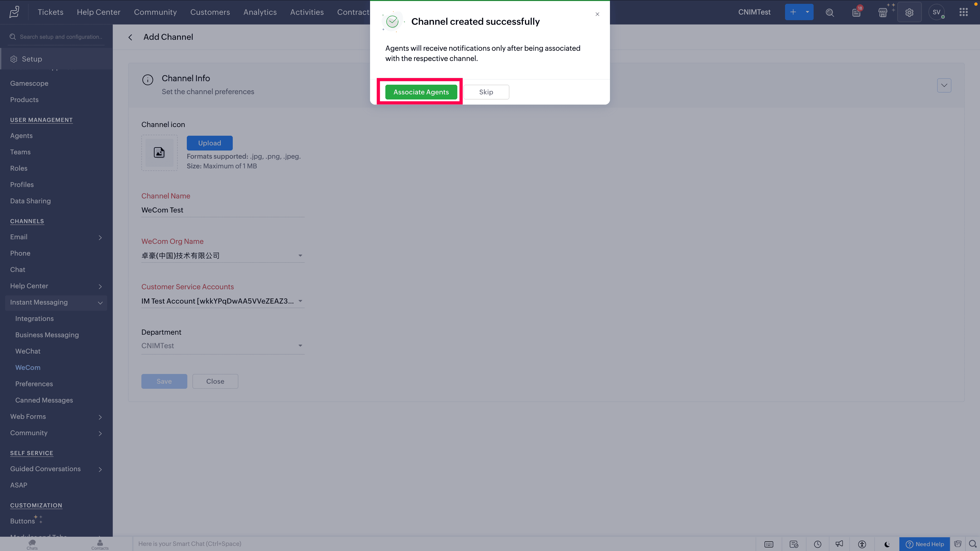Open the accessibility icon in bottom bar
This screenshot has height=551, width=980.
coord(862,544)
